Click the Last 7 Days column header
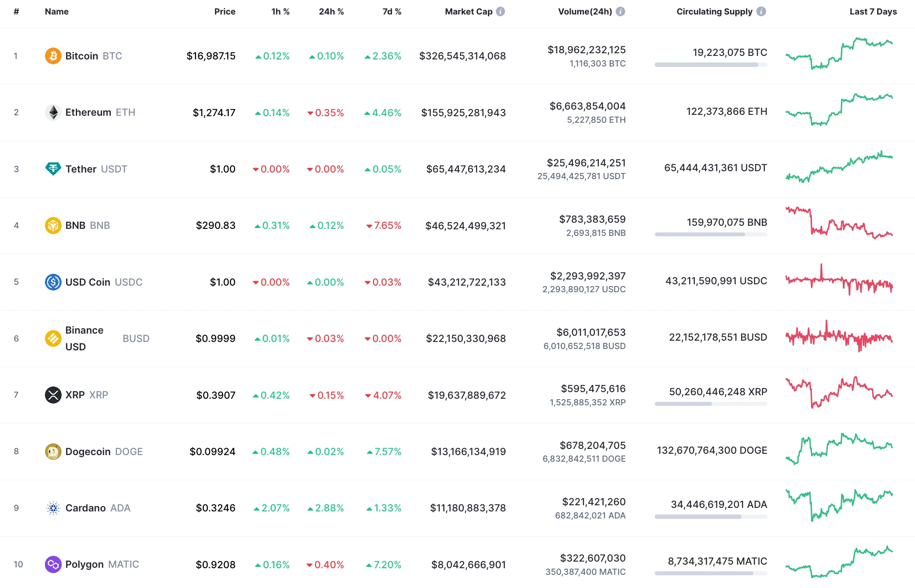This screenshot has width=915, height=588. coord(872,12)
